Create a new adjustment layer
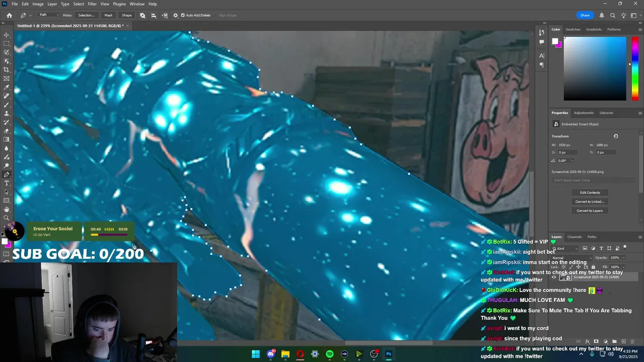The image size is (644, 362). pyautogui.click(x=605, y=341)
